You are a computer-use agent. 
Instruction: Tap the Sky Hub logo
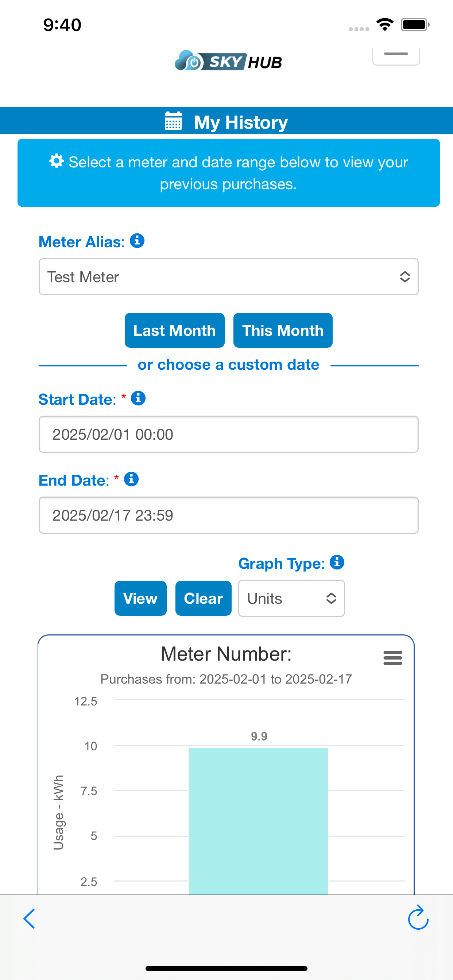(x=228, y=61)
